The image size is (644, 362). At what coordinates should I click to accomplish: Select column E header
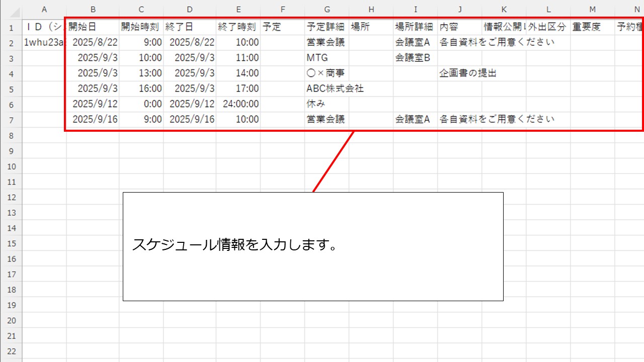click(x=238, y=9)
